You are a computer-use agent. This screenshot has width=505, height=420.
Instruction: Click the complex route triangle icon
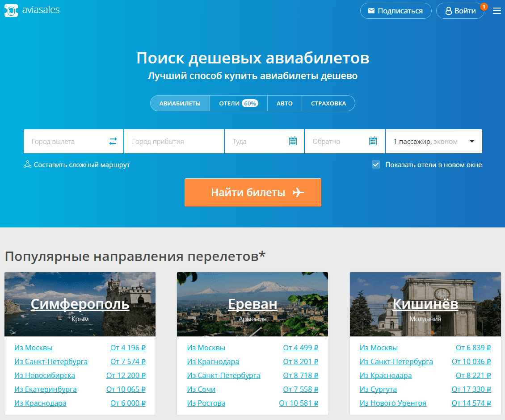click(x=27, y=164)
